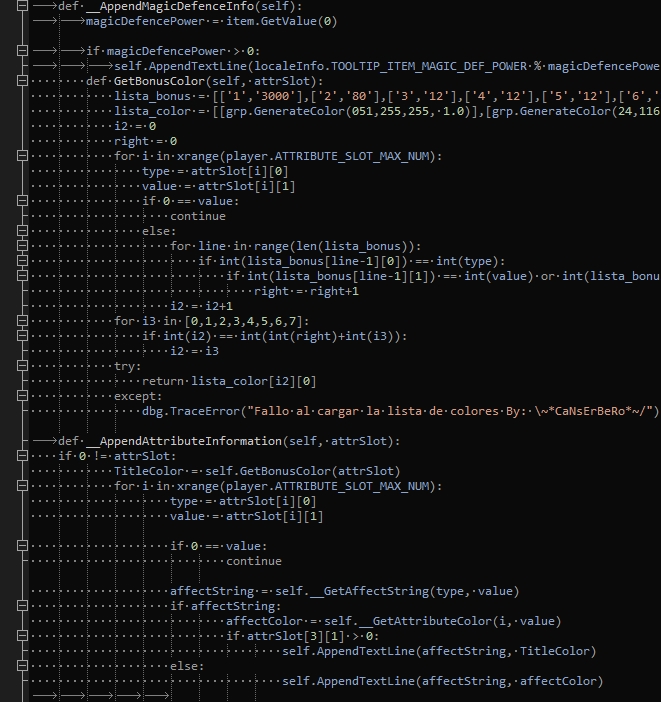The width and height of the screenshot is (661, 702).
Task: Click the TitleColor assignment line
Action: tap(257, 471)
